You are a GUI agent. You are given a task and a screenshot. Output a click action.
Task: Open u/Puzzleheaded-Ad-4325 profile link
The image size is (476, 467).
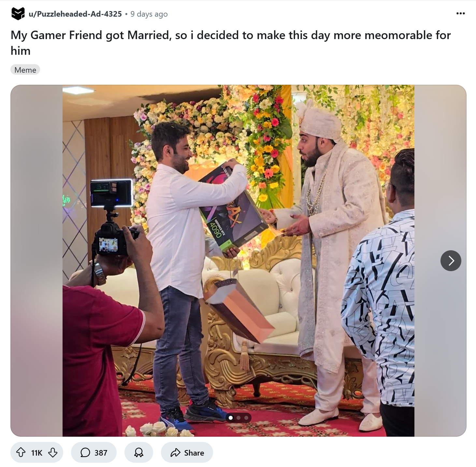coord(75,14)
